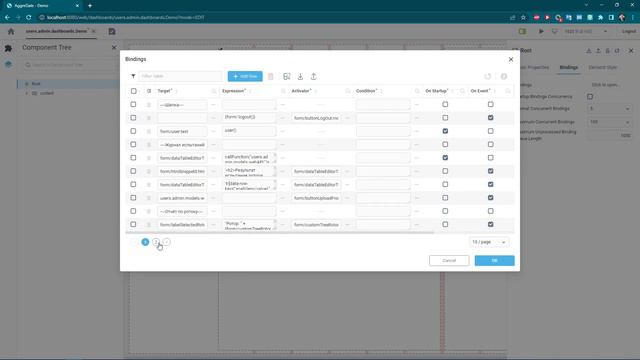
Task: Click the monitor preview icon in header
Action: click(x=554, y=31)
